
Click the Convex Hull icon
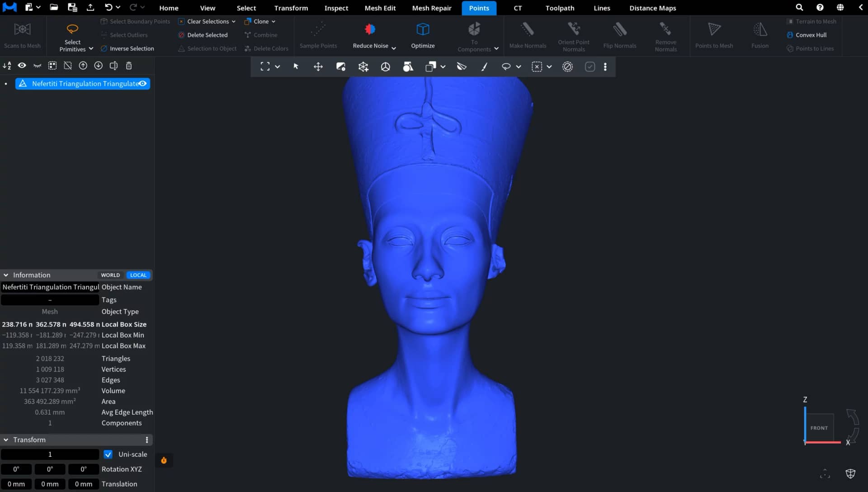coord(790,35)
